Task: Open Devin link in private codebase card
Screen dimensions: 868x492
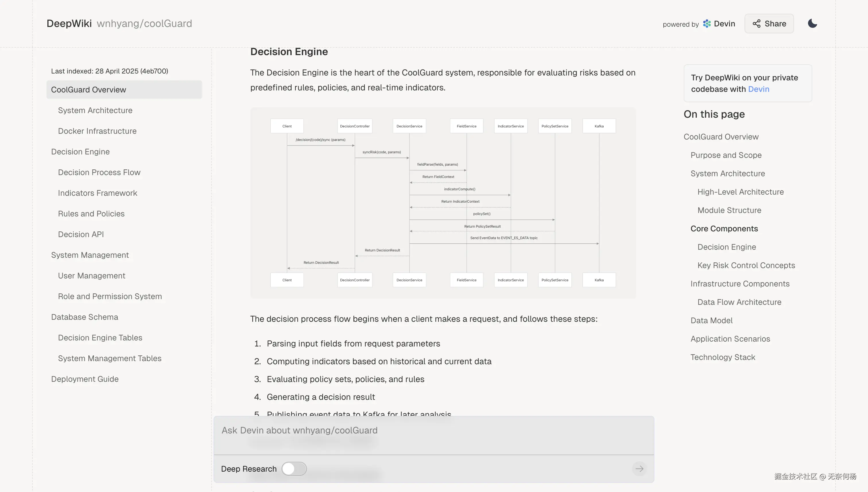Action: tap(759, 89)
